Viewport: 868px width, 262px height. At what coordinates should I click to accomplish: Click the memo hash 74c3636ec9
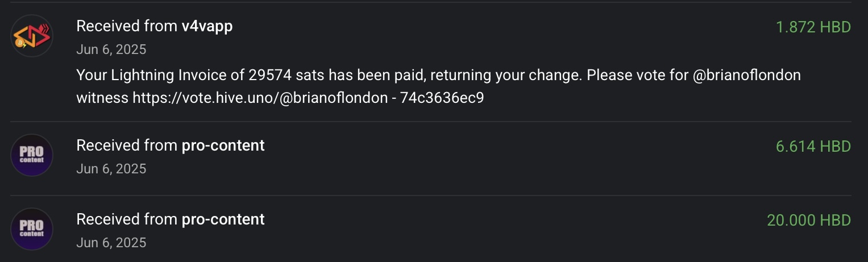coord(442,98)
